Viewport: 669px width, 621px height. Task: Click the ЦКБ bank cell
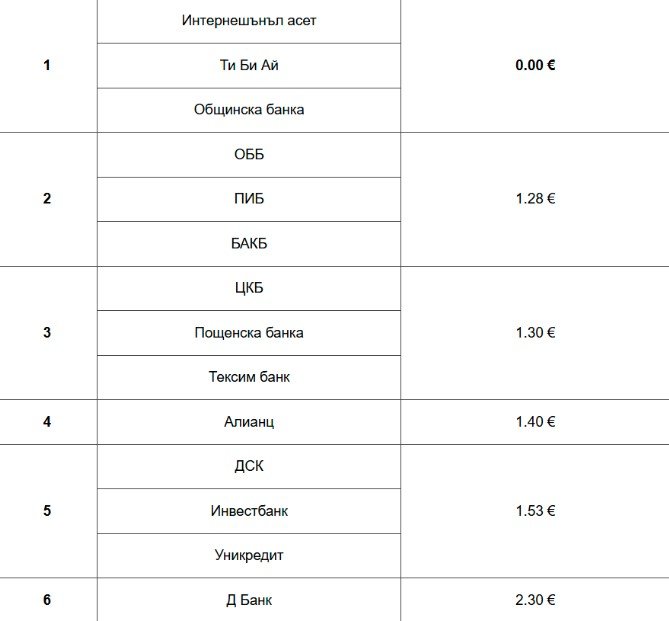249,288
